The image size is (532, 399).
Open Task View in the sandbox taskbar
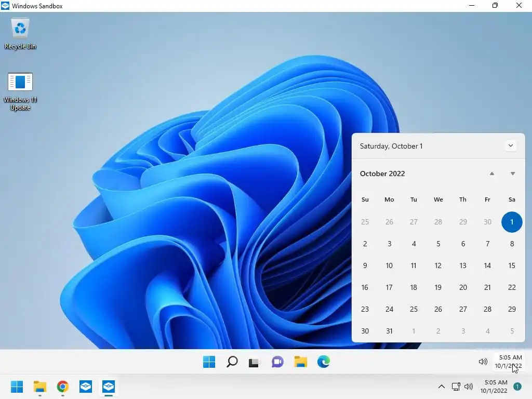pos(254,362)
